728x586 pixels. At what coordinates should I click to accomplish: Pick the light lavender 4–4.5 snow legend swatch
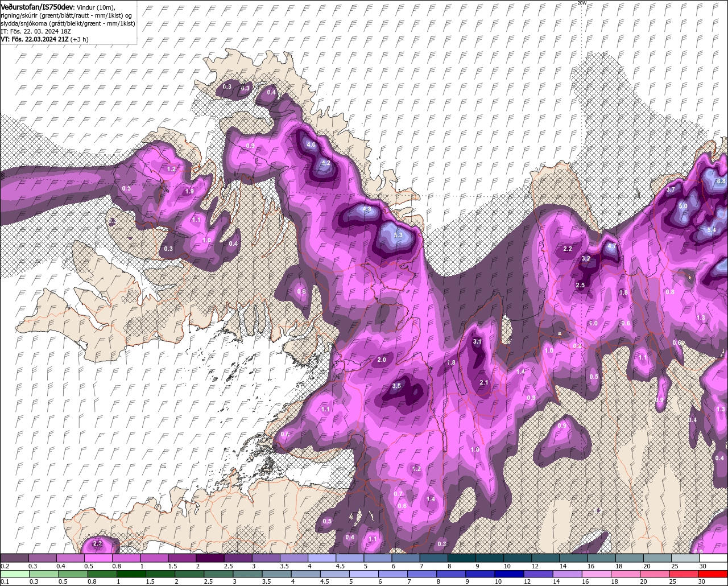[x=323, y=558]
